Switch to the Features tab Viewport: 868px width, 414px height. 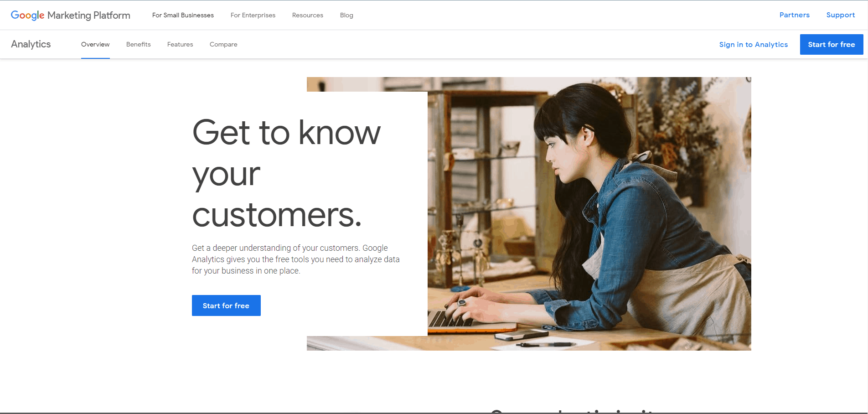tap(180, 44)
